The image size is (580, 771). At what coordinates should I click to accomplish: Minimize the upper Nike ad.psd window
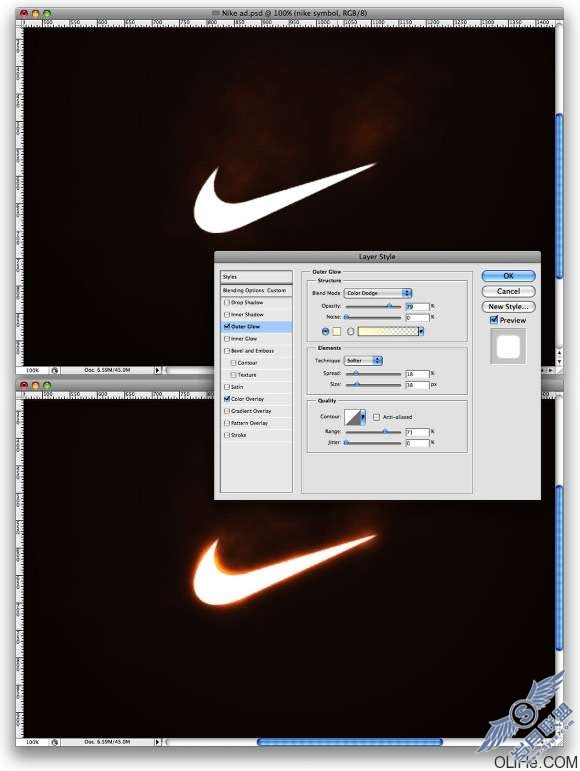(35, 14)
